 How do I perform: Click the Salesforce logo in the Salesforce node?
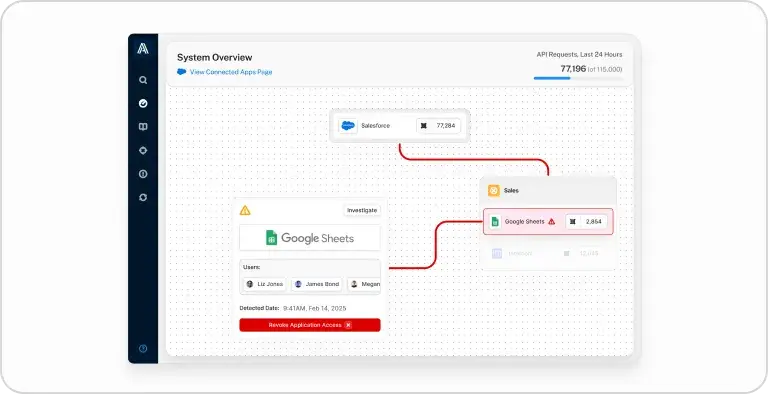(x=348, y=126)
